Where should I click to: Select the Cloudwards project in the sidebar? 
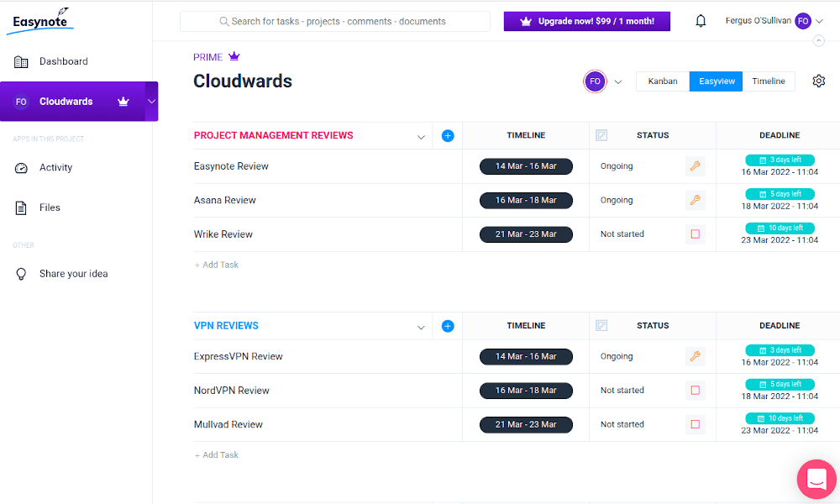(x=72, y=102)
